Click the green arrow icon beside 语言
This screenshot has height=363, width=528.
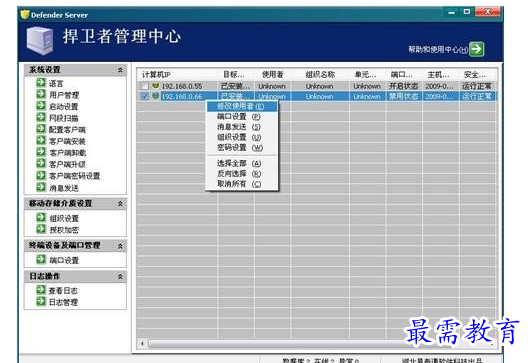[x=41, y=83]
